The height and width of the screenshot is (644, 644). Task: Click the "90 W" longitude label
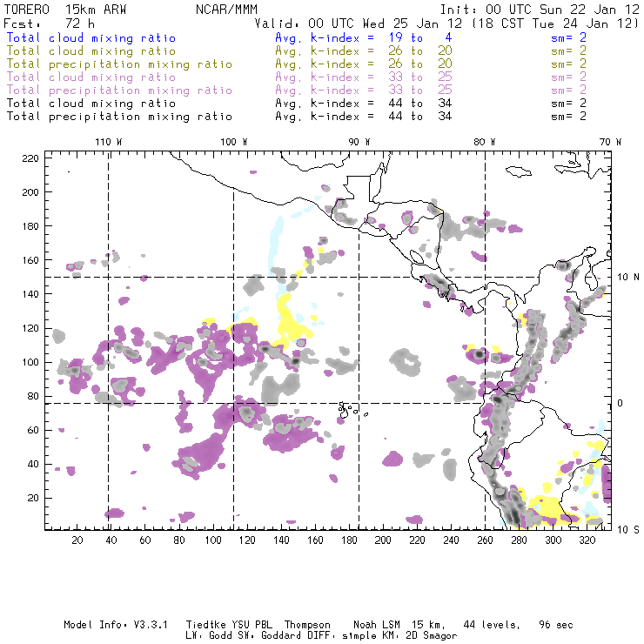pos(359,142)
